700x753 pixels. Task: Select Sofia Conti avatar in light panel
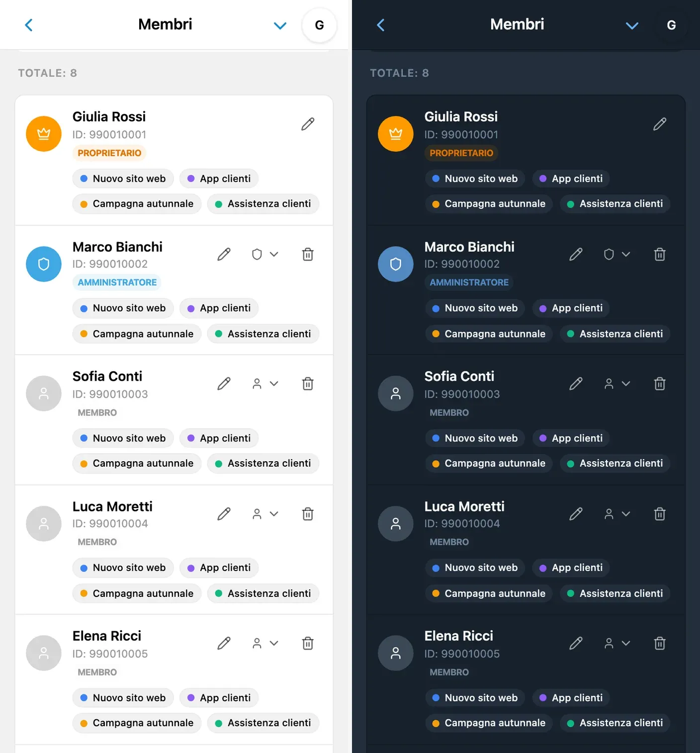(x=44, y=394)
